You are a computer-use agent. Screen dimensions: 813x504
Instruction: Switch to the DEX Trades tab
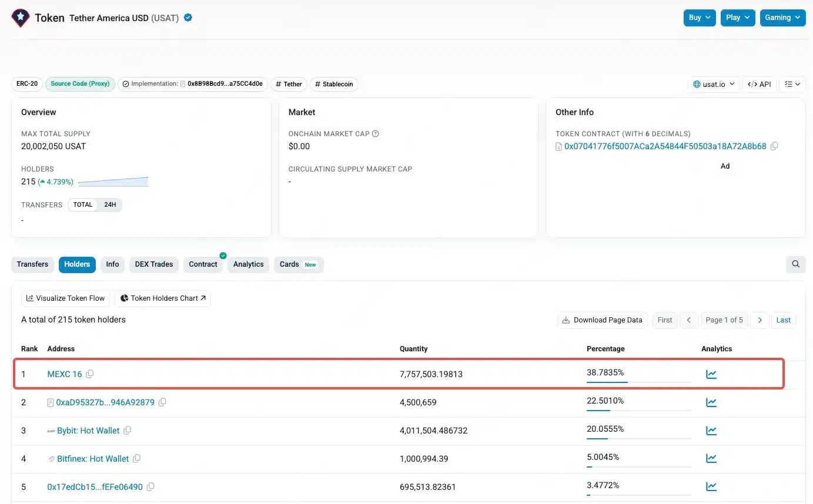(x=153, y=264)
